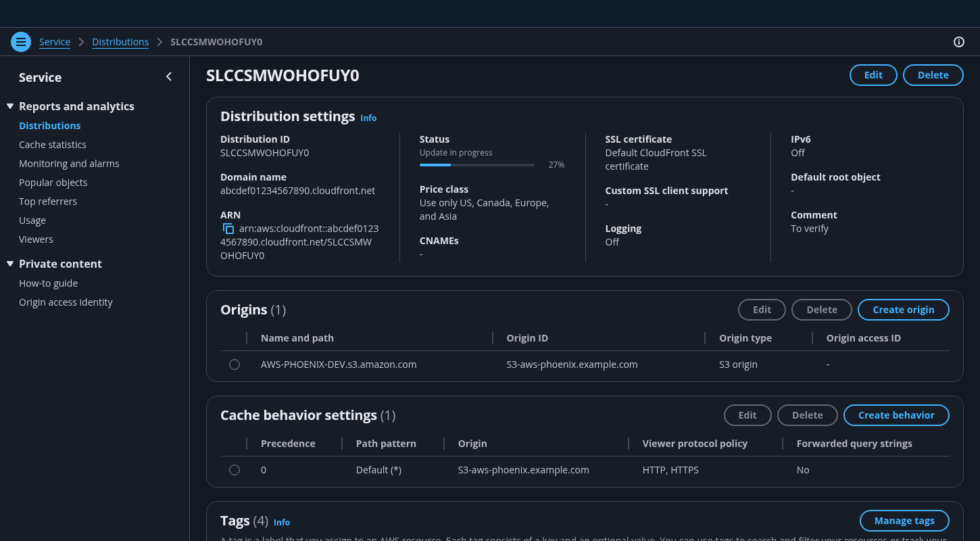Click Create origin
This screenshot has height=541, width=980.
(x=904, y=310)
